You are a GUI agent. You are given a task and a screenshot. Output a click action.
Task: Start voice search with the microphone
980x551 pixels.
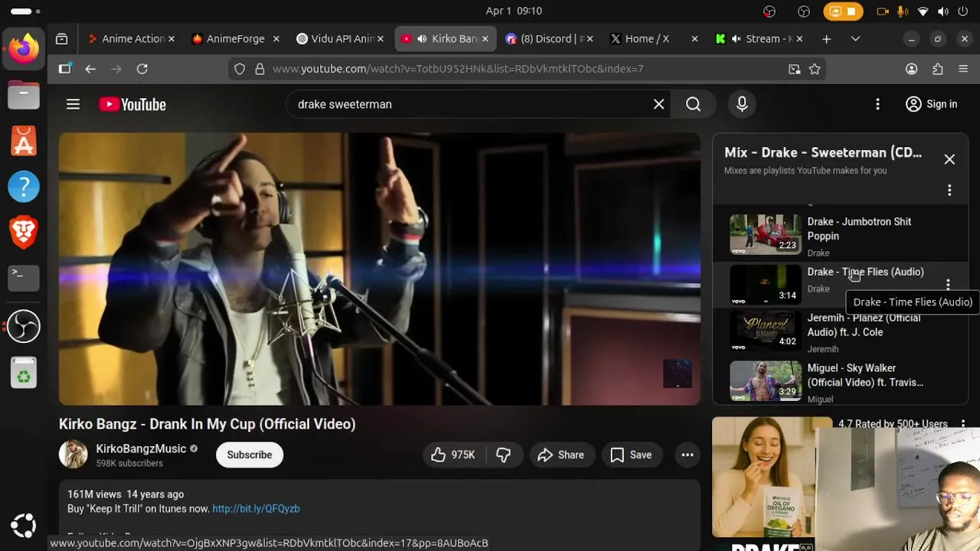tap(742, 104)
